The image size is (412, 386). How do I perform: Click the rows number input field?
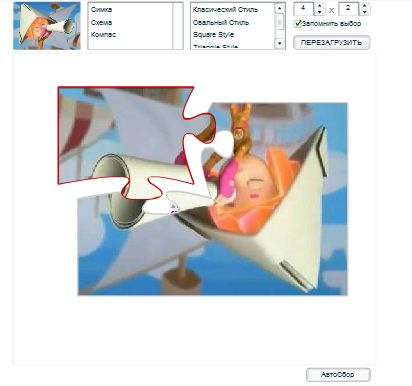click(349, 9)
